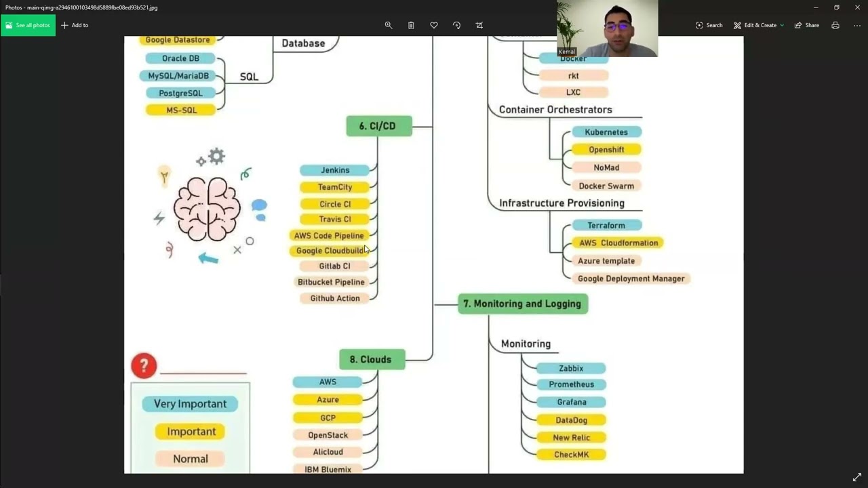Screen dimensions: 868x488
Task: Click the Kubernetes label
Action: [606, 132]
